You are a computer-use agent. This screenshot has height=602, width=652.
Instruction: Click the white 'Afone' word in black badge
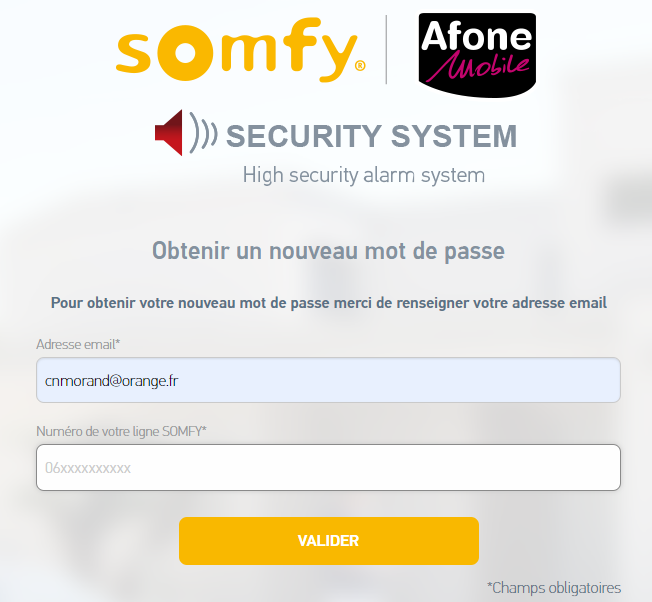click(x=476, y=38)
